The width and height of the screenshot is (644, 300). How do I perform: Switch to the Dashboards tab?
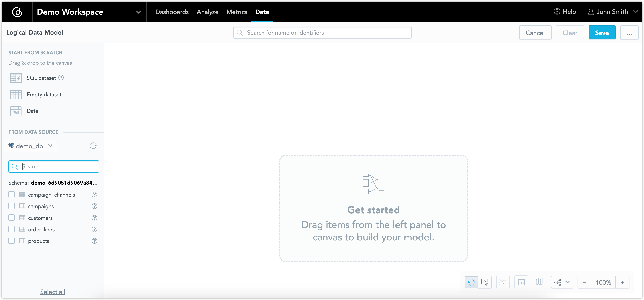pyautogui.click(x=172, y=12)
